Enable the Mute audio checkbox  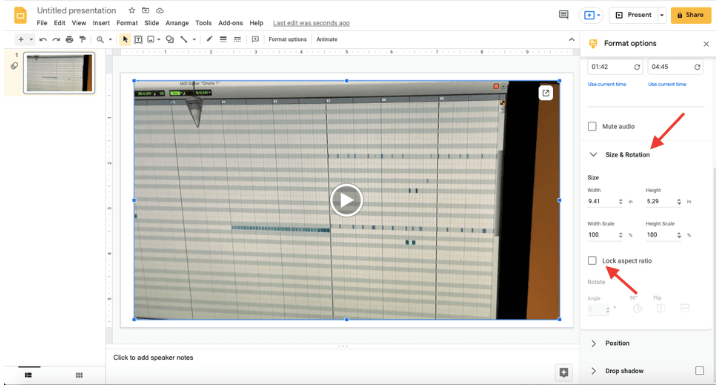coord(592,126)
